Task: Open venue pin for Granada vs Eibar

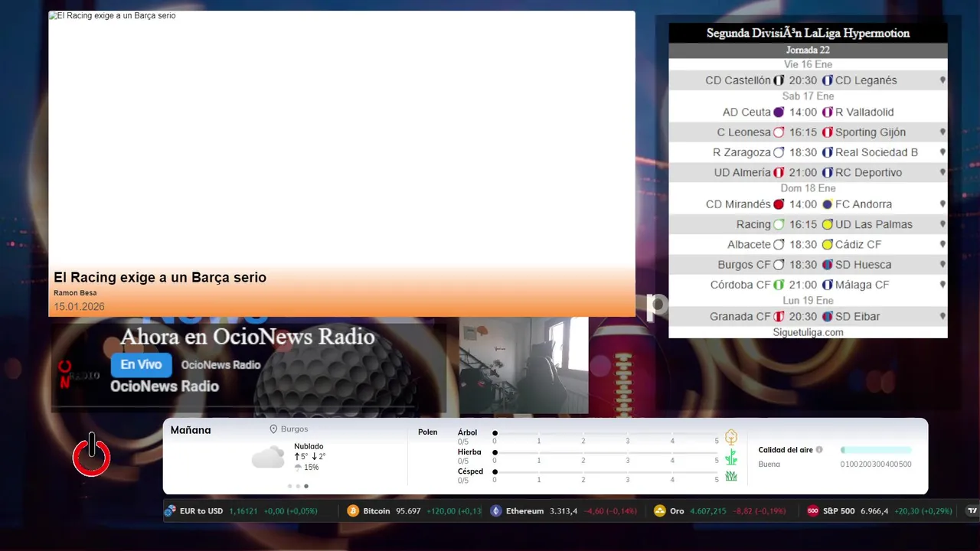Action: point(942,317)
